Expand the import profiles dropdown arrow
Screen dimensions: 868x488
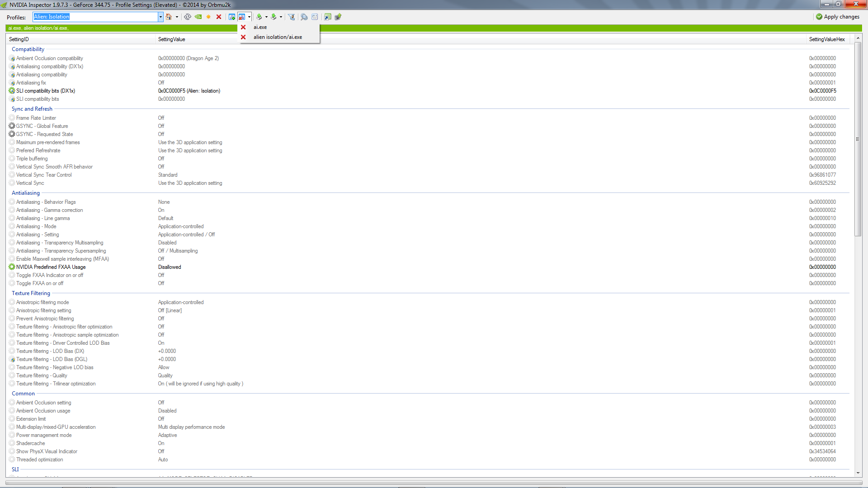pyautogui.click(x=281, y=17)
